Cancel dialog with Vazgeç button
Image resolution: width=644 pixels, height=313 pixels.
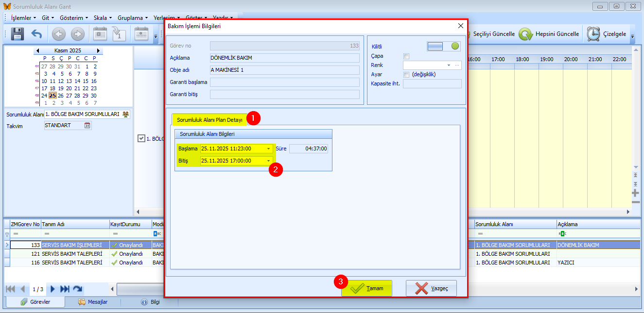pyautogui.click(x=431, y=288)
